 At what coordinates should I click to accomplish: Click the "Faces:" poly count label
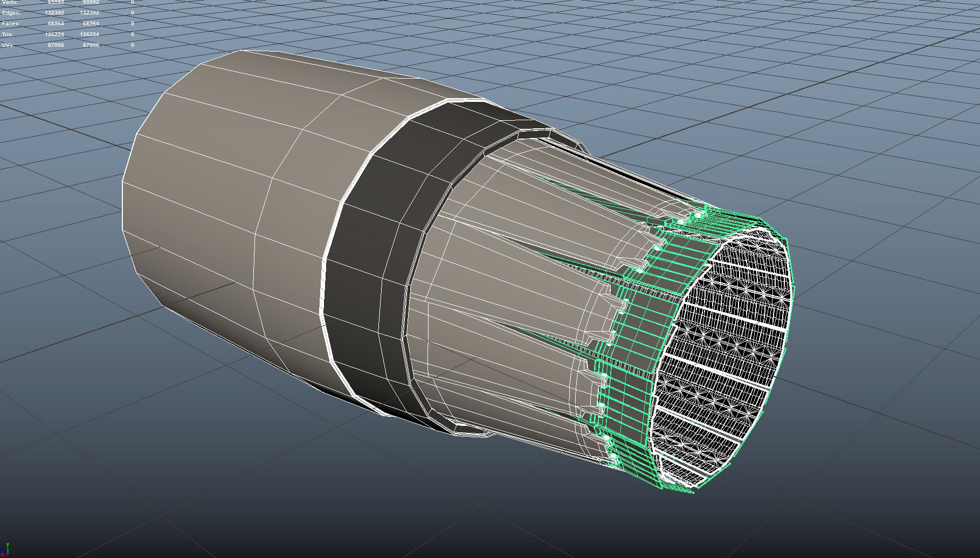pos(11,24)
